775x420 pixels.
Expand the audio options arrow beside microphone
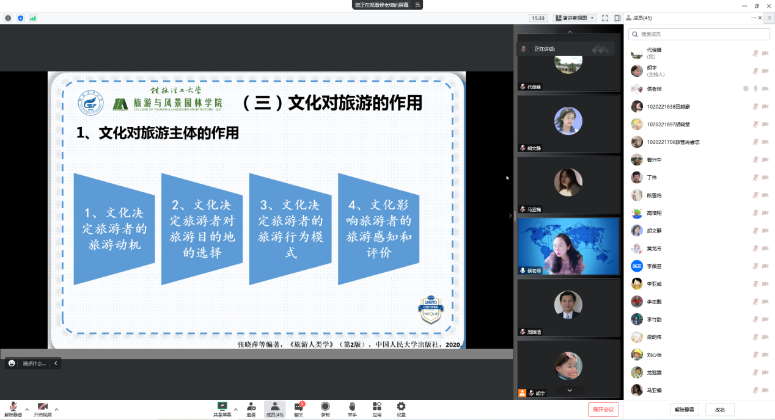26,406
